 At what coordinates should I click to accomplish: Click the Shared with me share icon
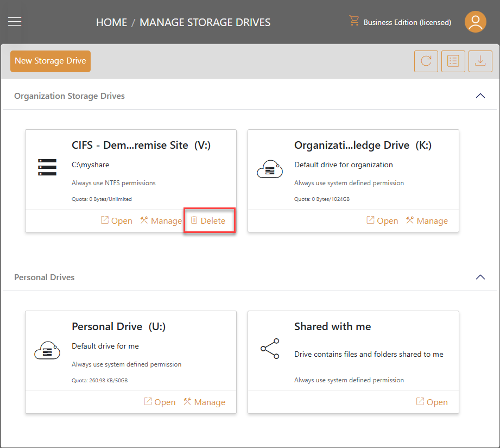point(270,349)
